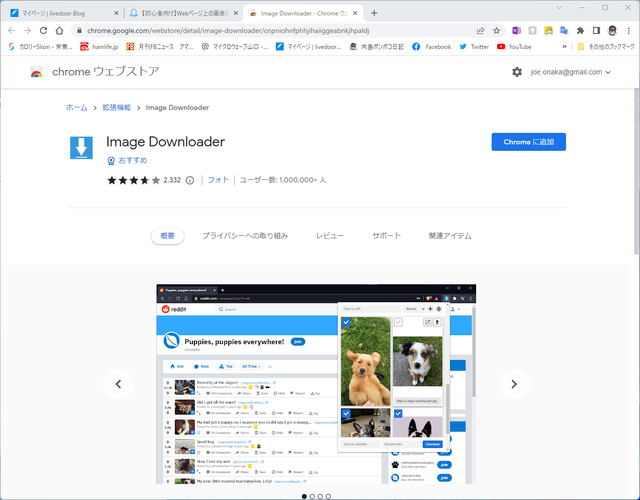640x500 pixels.
Task: Click the Image Downloader screenshot preview
Action: [x=316, y=384]
